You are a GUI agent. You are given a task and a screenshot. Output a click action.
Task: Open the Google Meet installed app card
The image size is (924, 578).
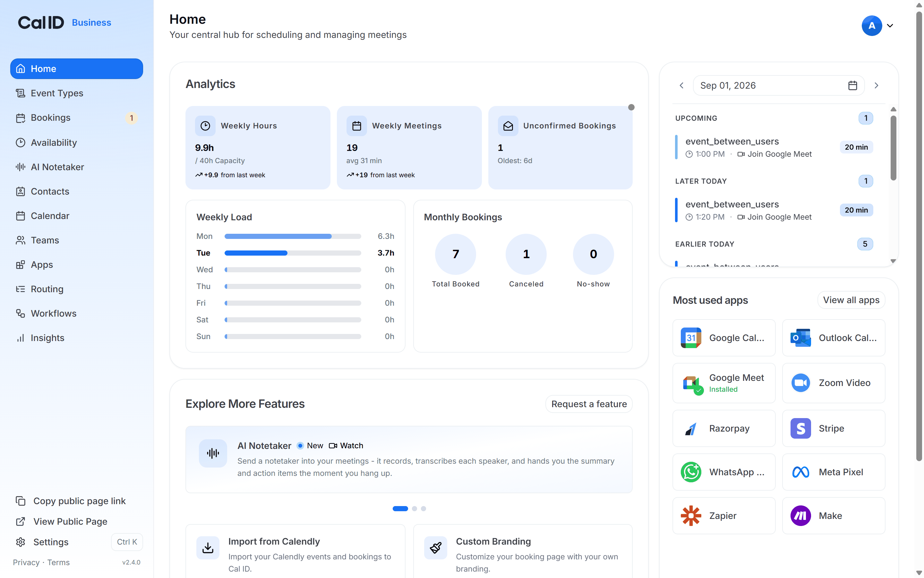(x=724, y=383)
